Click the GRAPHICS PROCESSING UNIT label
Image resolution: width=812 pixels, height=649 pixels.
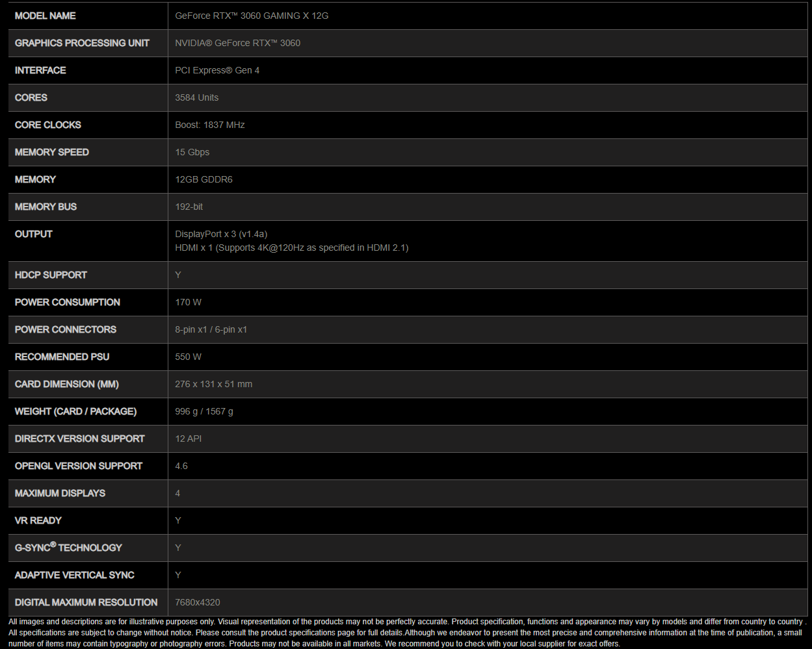coord(82,43)
